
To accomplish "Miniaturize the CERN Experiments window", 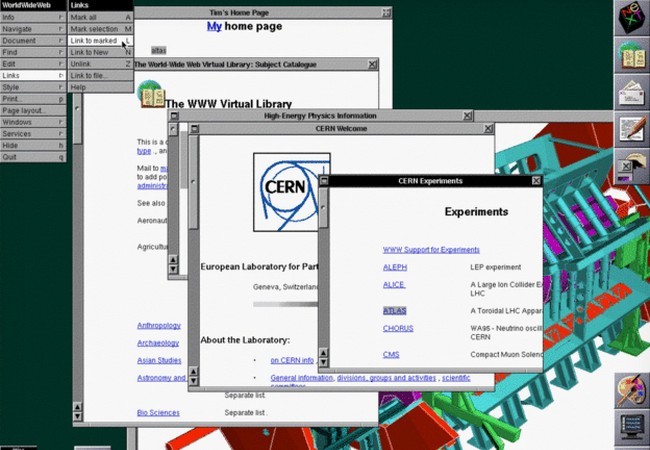I will click(324, 181).
